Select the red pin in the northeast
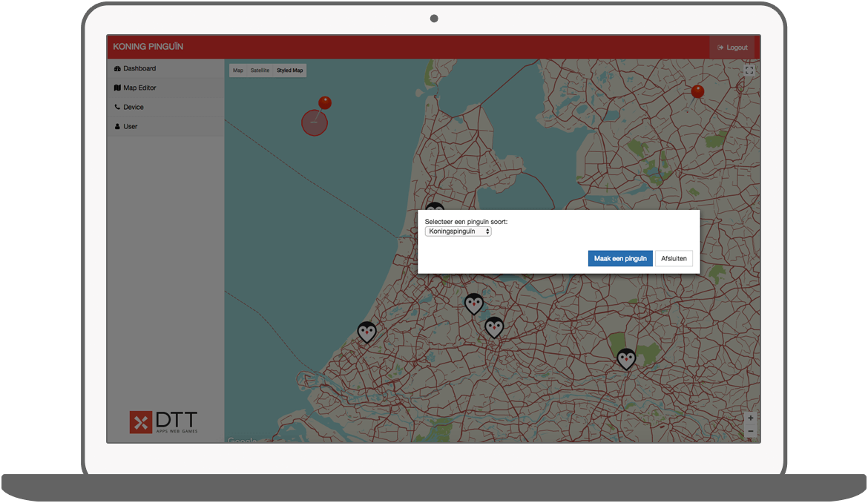Image resolution: width=868 pixels, height=503 pixels. (x=697, y=92)
